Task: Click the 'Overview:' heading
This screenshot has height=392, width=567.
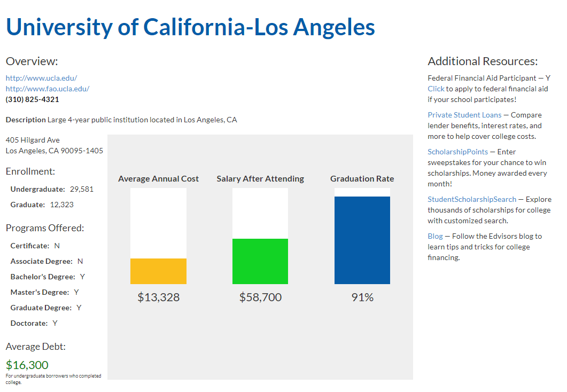Action: 32,61
